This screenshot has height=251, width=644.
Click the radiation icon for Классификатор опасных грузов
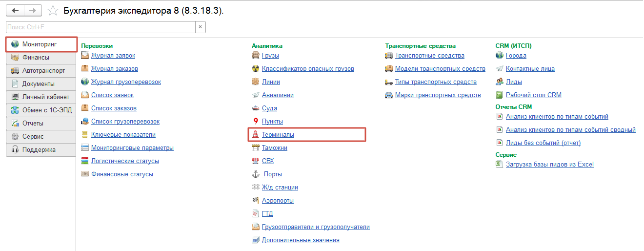(256, 68)
